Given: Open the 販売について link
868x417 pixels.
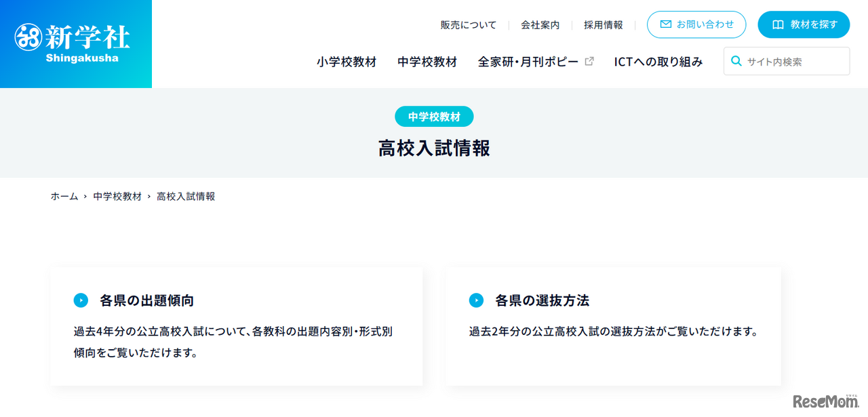Looking at the screenshot, I should click(x=469, y=25).
